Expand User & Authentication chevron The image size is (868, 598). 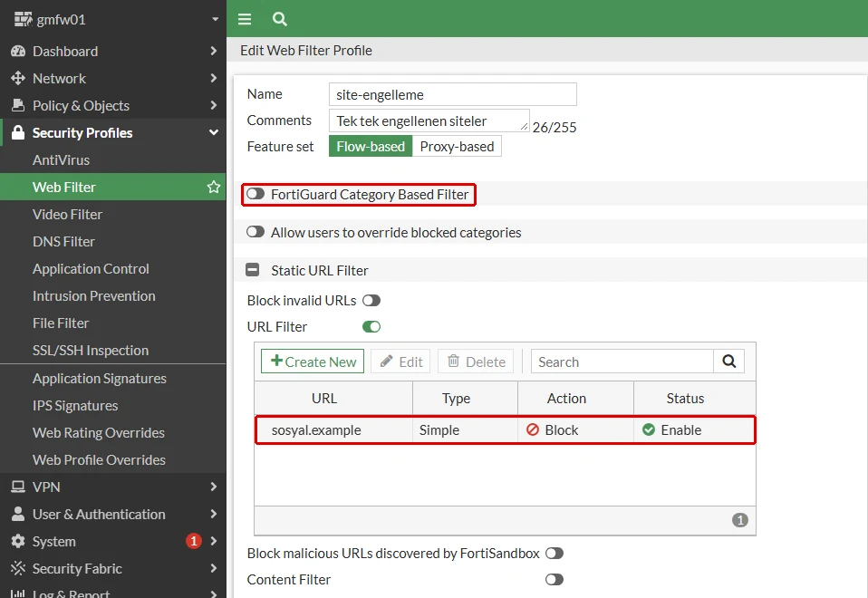tap(214, 514)
